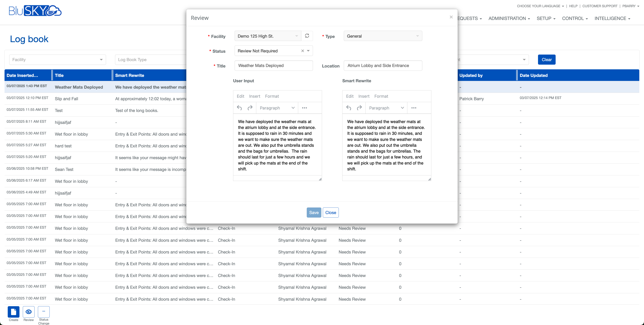Undo in Smart Rewrite editor
Viewport: 644px width, 325px height.
click(348, 108)
